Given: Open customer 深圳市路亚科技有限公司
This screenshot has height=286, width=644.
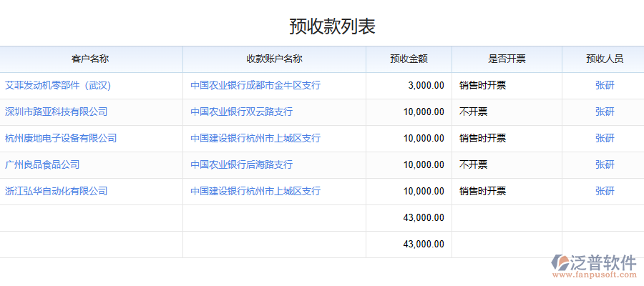Looking at the screenshot, I should (x=56, y=112).
